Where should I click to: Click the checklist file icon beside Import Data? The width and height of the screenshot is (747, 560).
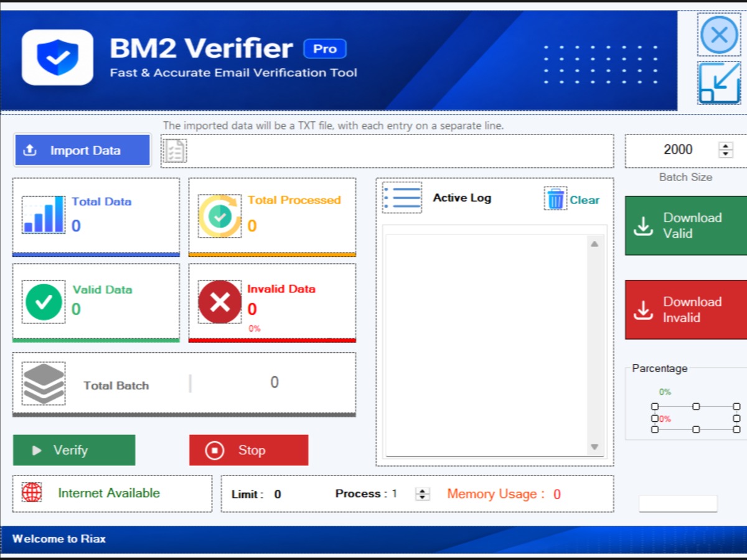[175, 151]
